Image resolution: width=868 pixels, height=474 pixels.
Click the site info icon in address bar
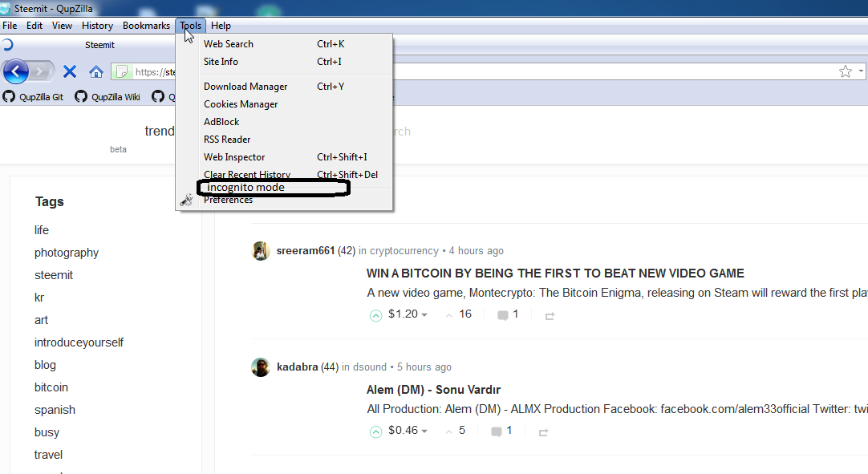point(122,71)
